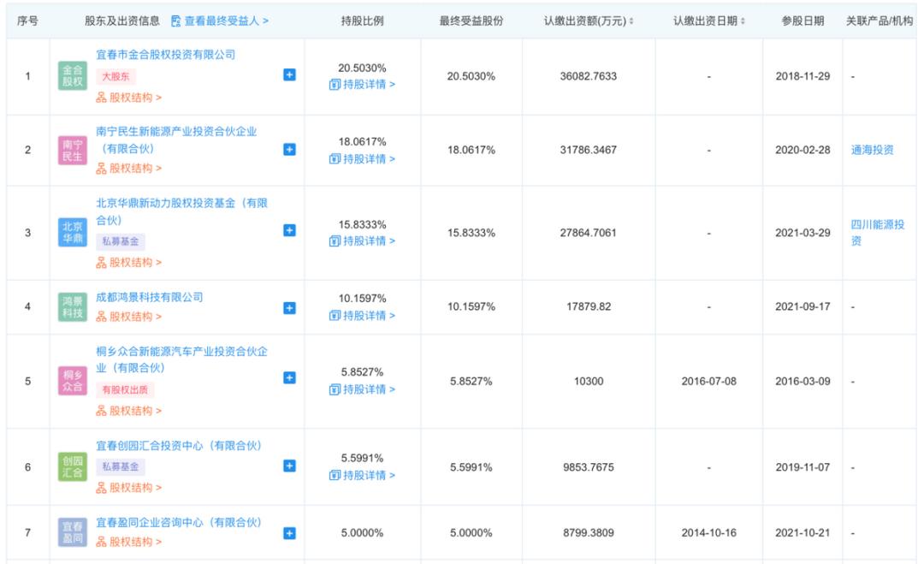The image size is (924, 564).
Task: Select the 2018-11-29 shareholding date
Action: point(803,76)
